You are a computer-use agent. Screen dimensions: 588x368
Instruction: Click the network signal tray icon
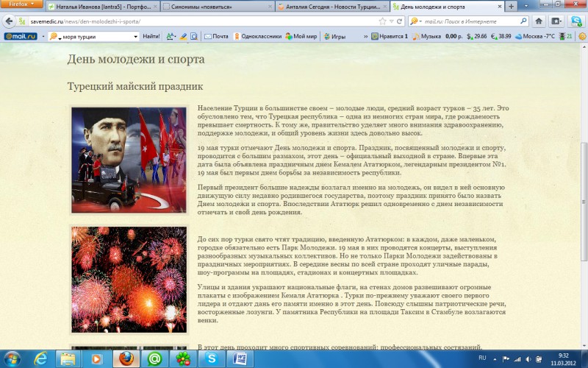coord(517,359)
